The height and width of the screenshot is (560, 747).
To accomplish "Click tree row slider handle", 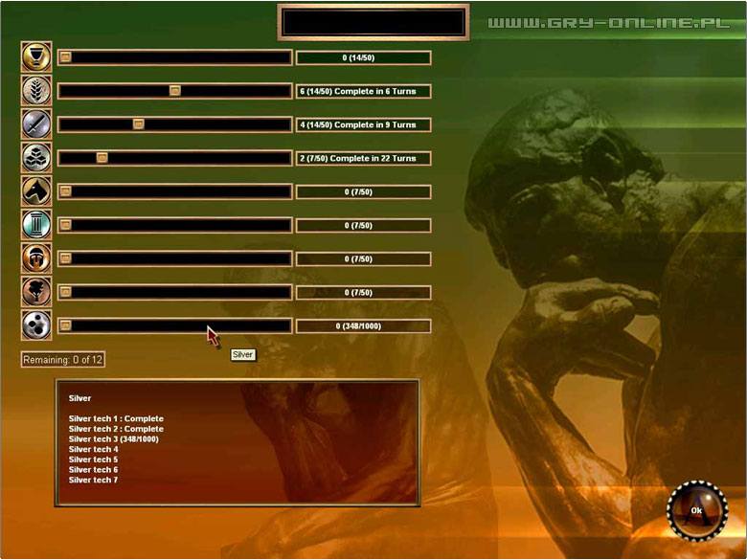I will [x=66, y=292].
